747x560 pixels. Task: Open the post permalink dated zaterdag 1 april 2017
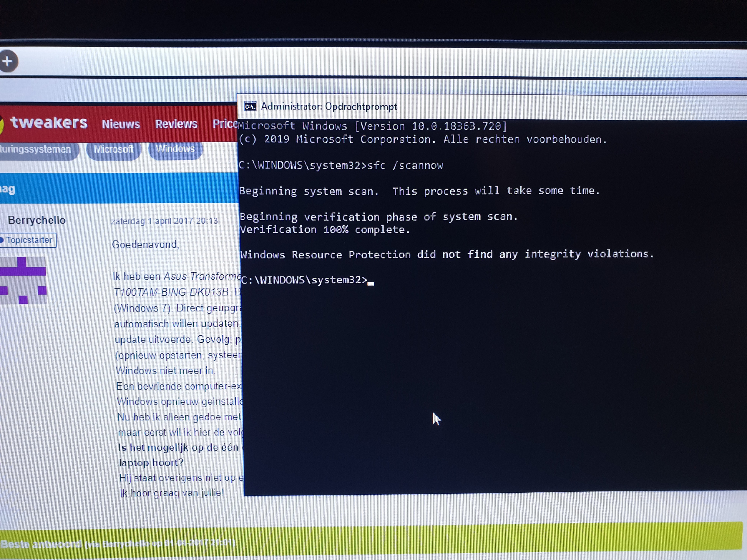point(165,221)
